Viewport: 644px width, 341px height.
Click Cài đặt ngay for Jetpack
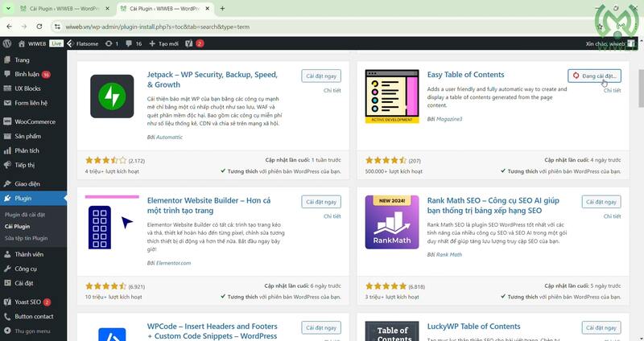pyautogui.click(x=321, y=76)
